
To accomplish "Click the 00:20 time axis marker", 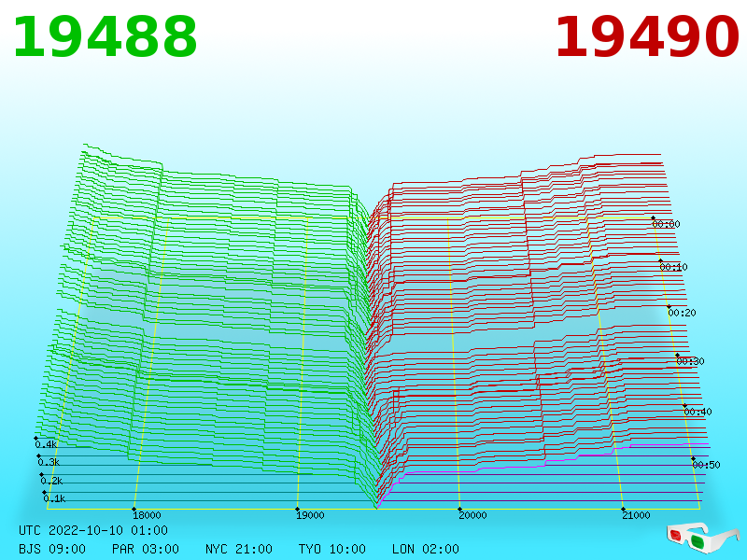I will click(x=683, y=313).
